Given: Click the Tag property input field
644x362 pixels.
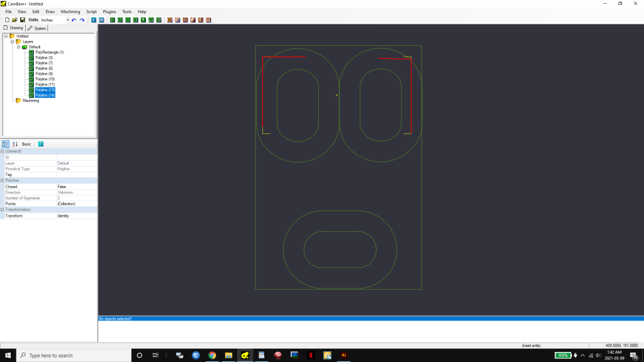Looking at the screenshot, I should tap(77, 175).
